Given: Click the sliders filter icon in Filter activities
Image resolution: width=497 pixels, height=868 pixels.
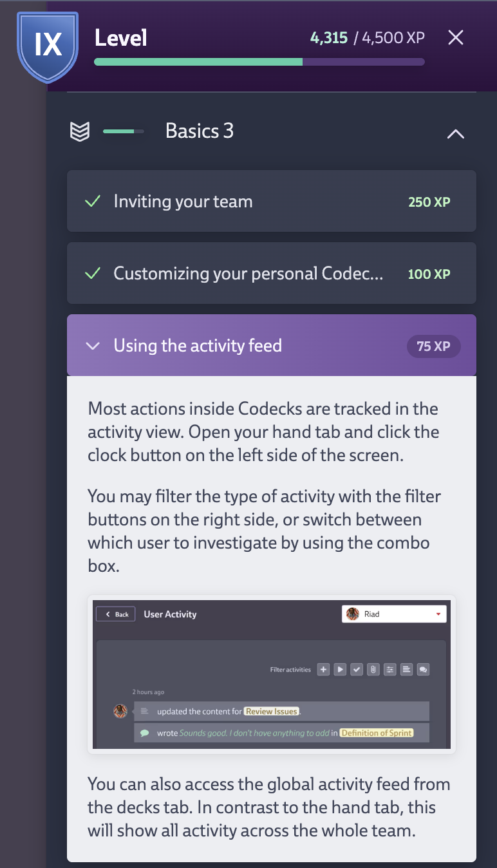Looking at the screenshot, I should pyautogui.click(x=389, y=669).
